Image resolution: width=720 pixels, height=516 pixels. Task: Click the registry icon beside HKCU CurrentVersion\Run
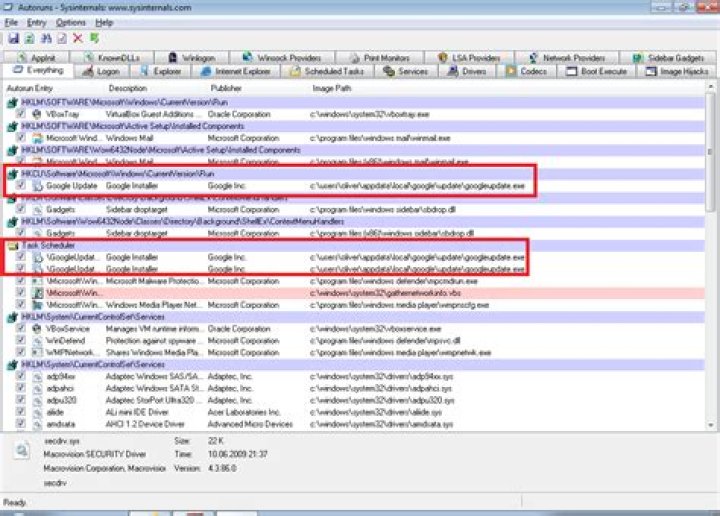pyautogui.click(x=13, y=174)
